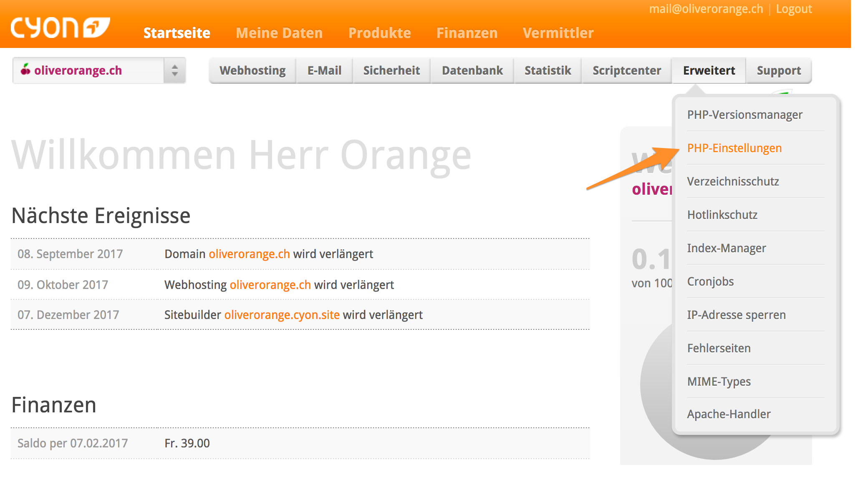Screen dimensions: 868x482
Task: Open Vermittler in the main navigation
Action: pos(558,33)
